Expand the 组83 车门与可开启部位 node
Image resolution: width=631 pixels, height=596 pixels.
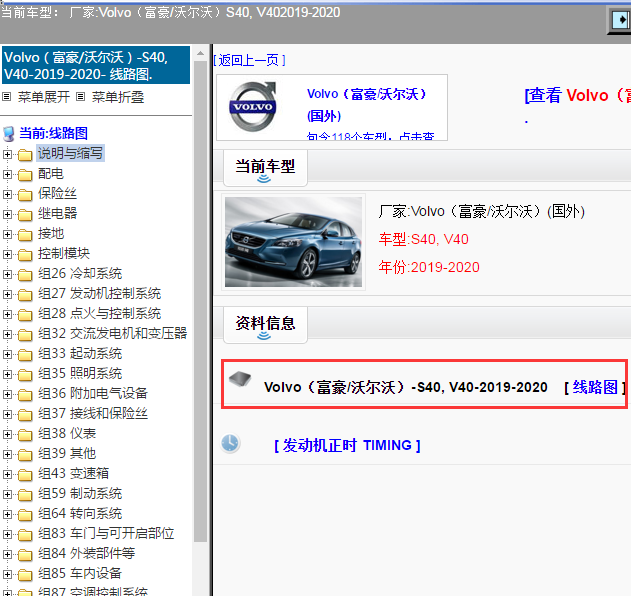(7, 534)
